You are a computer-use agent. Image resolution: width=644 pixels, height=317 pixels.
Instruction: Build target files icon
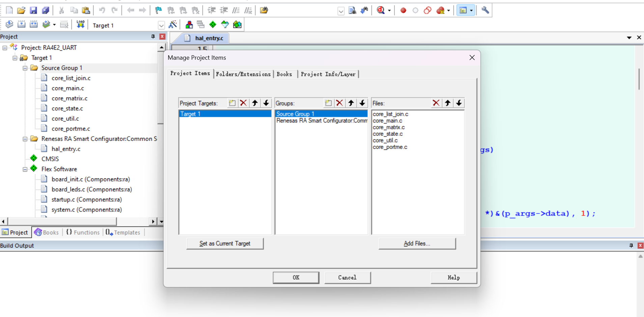[21, 24]
